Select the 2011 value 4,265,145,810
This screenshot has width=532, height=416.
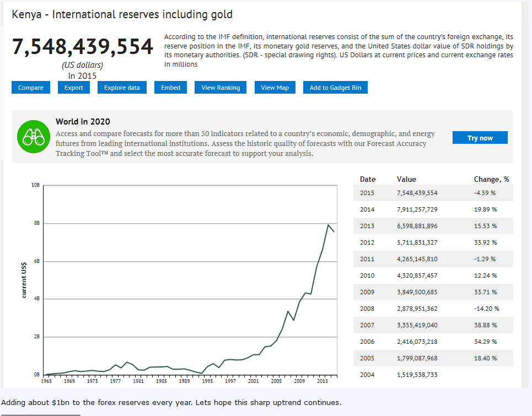417,259
